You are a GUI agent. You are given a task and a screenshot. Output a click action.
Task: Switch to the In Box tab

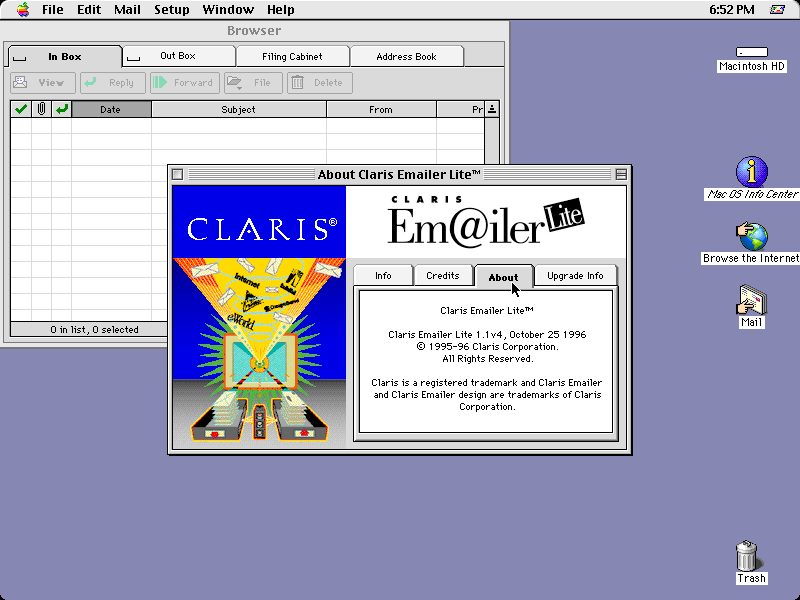(x=65, y=57)
